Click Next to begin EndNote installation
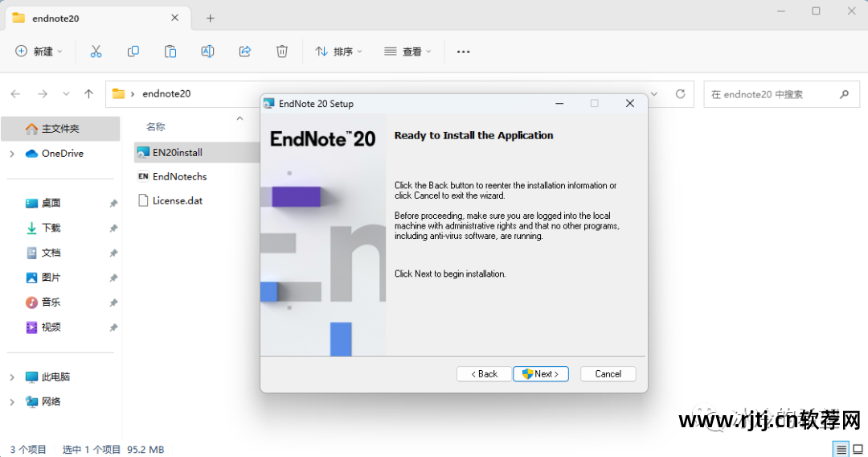Screen dimensions: 868x457 [x=540, y=374]
